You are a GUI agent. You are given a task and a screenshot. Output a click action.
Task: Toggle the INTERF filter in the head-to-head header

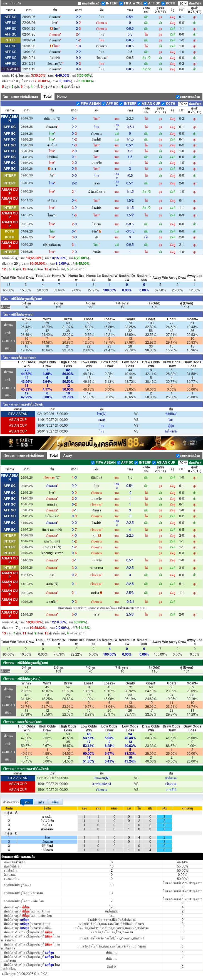[x=104, y=3]
